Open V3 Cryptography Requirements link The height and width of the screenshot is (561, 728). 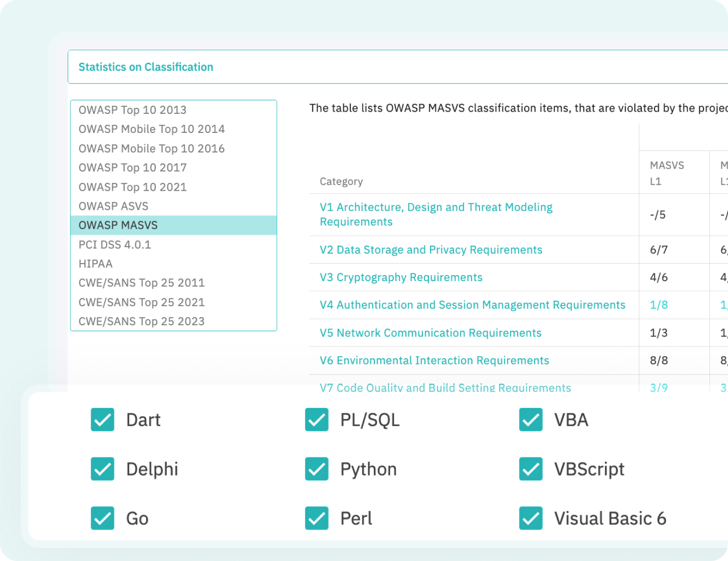click(x=401, y=277)
